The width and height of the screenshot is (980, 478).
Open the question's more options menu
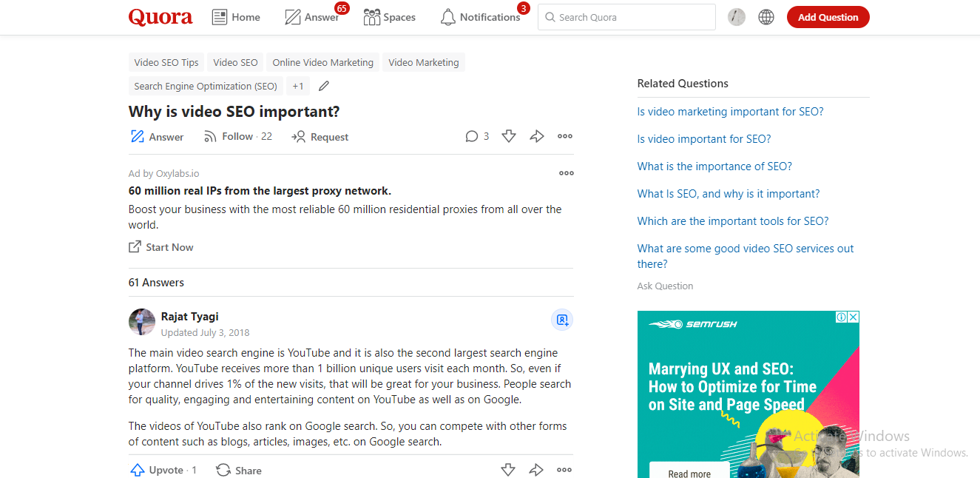tap(565, 136)
